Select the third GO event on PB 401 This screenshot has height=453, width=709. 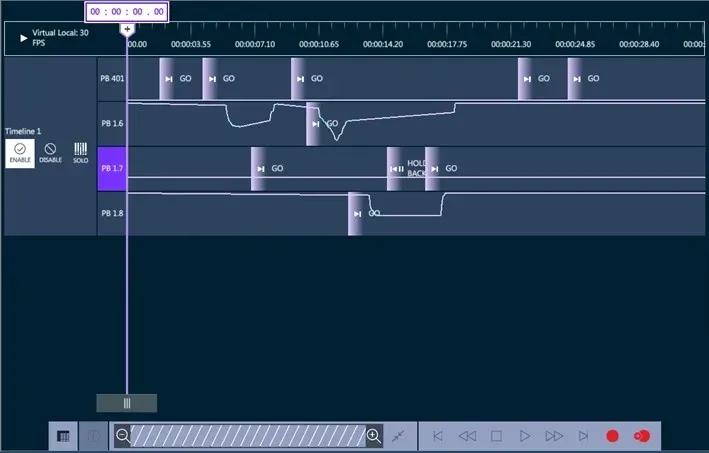click(x=308, y=79)
